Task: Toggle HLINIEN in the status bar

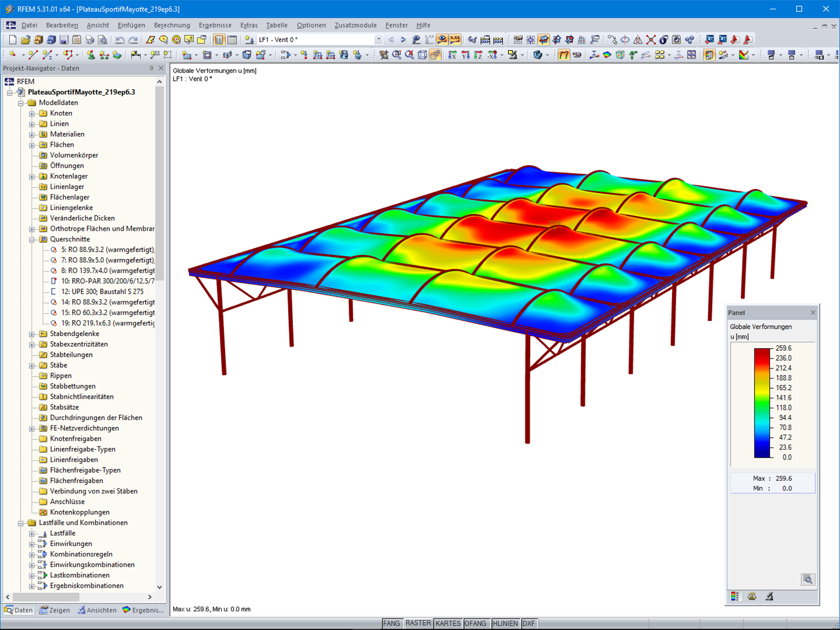Action: click(505, 623)
